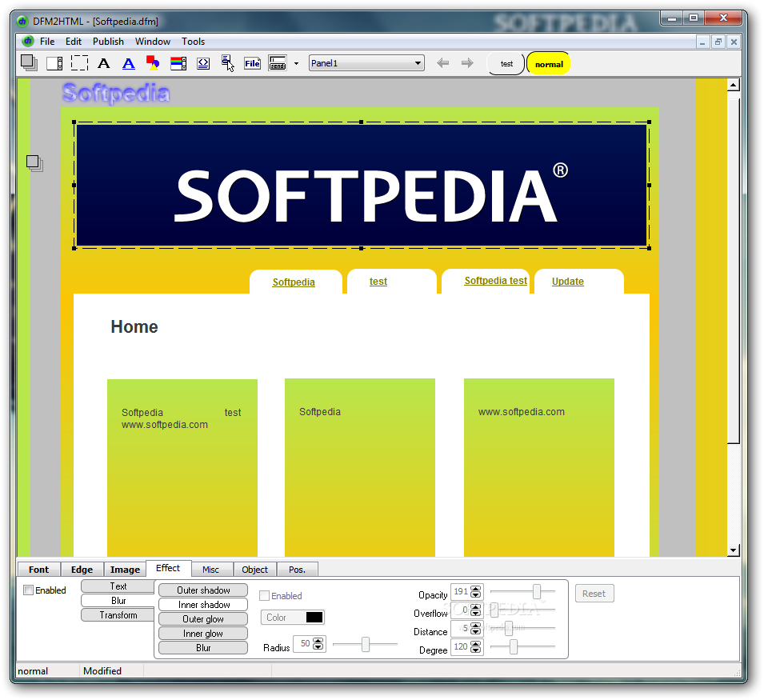Image resolution: width=764 pixels, height=700 pixels.
Task: Select the SOFTPEDIA banner panel
Action: [362, 185]
